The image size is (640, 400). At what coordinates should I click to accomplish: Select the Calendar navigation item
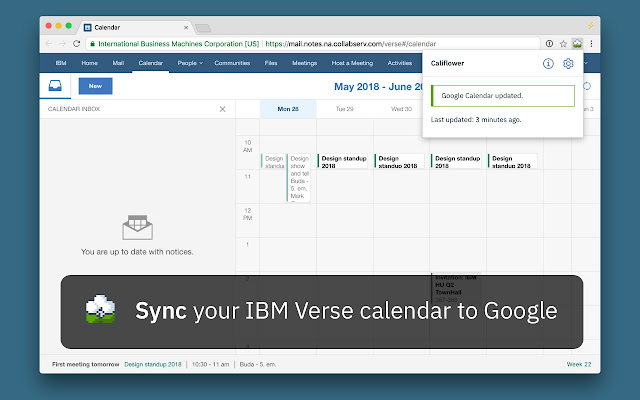[x=151, y=63]
